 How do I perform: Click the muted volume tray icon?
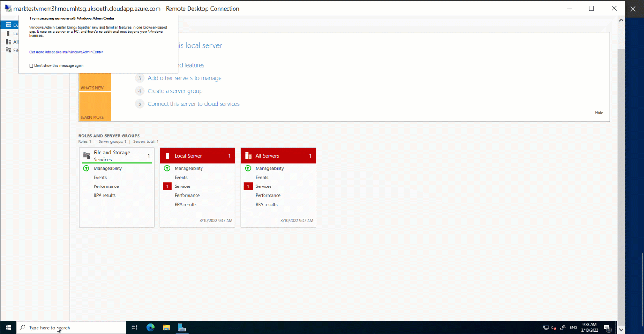(554, 328)
